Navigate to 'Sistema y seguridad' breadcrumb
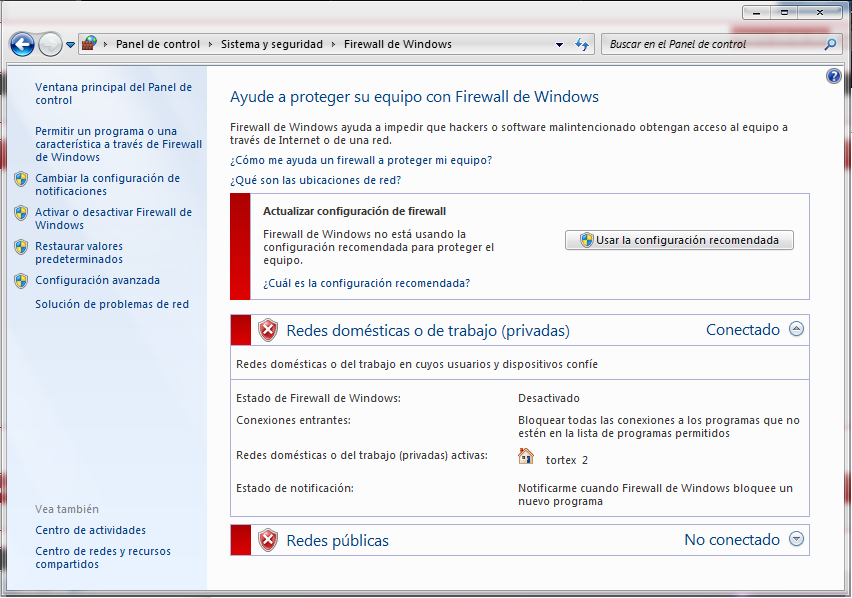The image size is (852, 598). 272,45
